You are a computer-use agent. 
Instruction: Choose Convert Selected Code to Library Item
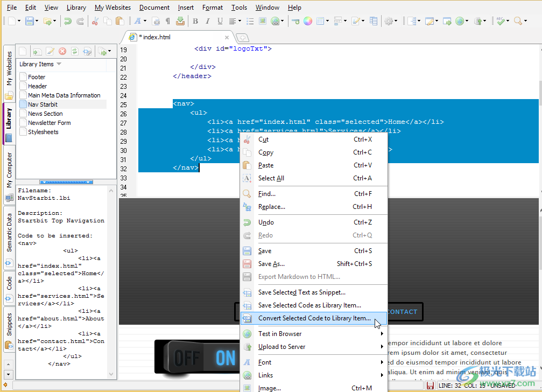point(314,318)
